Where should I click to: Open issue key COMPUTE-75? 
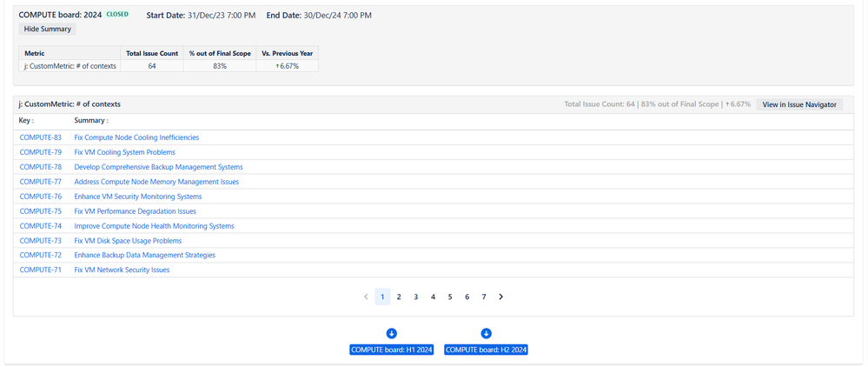coord(41,211)
